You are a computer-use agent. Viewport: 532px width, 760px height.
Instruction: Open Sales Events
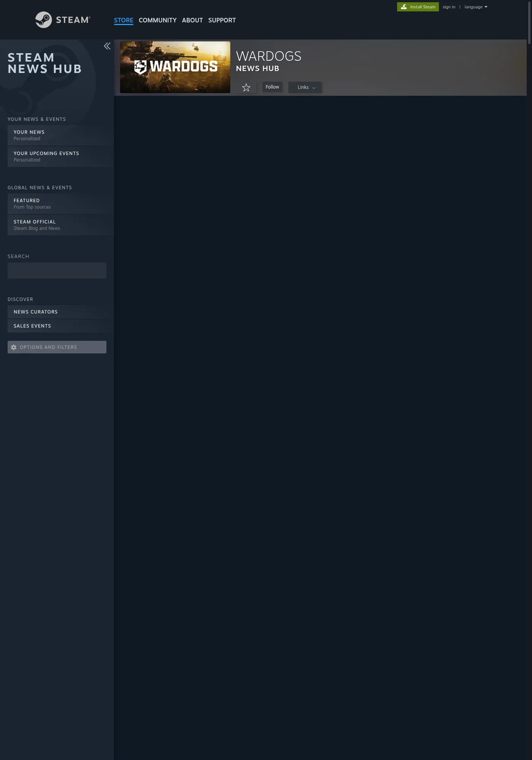[x=61, y=326]
